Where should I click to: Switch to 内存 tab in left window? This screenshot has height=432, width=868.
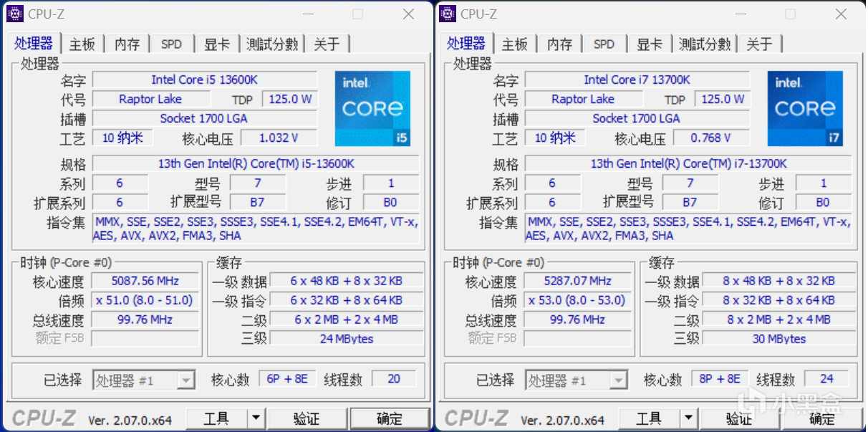(127, 44)
